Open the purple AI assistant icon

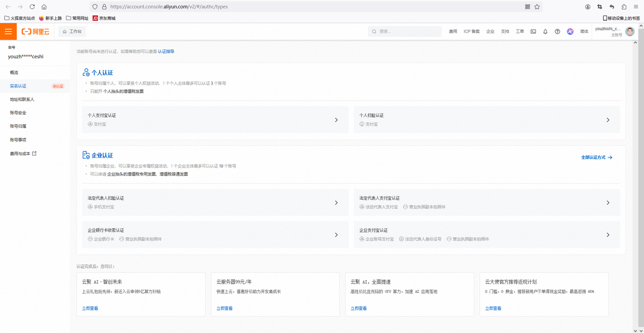(x=570, y=32)
